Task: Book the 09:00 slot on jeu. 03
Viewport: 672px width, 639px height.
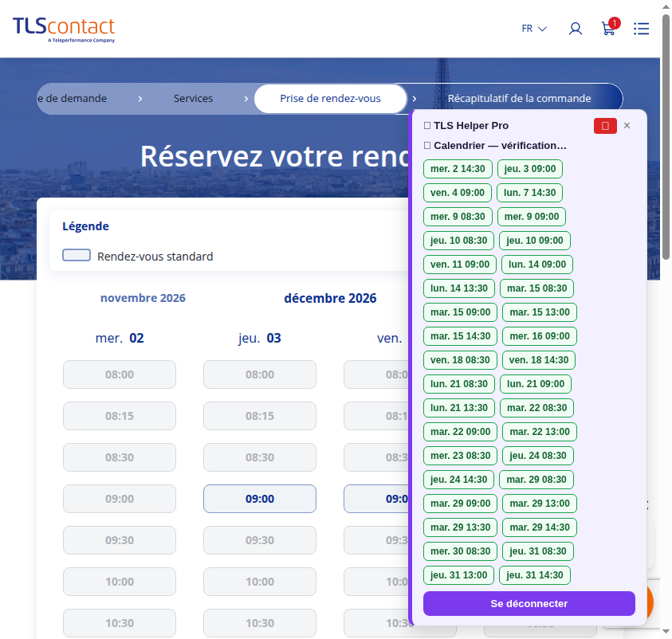Action: (x=260, y=499)
